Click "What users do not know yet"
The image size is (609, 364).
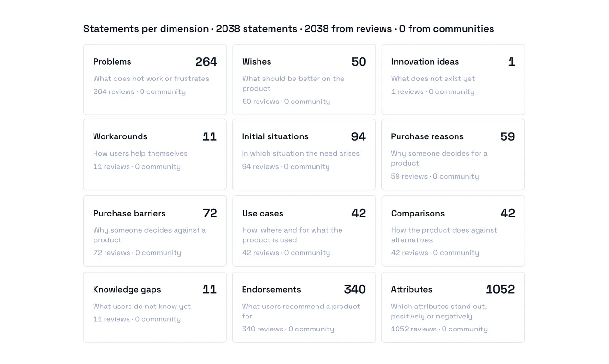point(142,307)
